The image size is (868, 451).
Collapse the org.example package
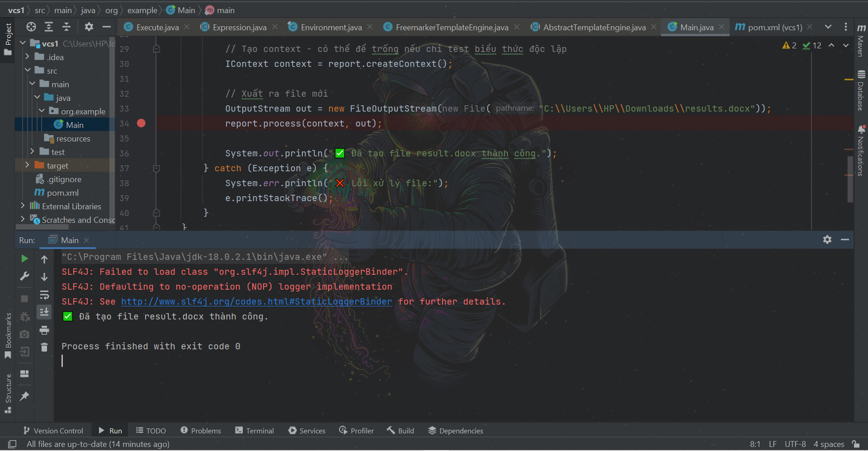42,111
